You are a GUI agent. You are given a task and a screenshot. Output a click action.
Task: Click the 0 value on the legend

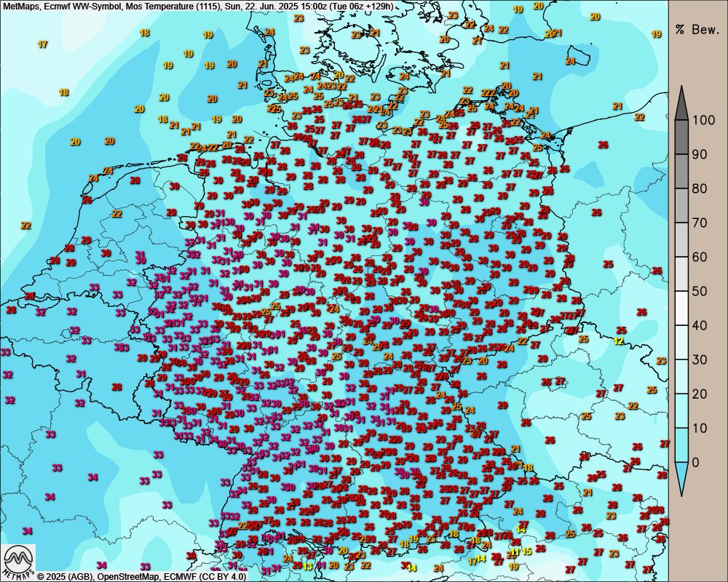tap(697, 462)
